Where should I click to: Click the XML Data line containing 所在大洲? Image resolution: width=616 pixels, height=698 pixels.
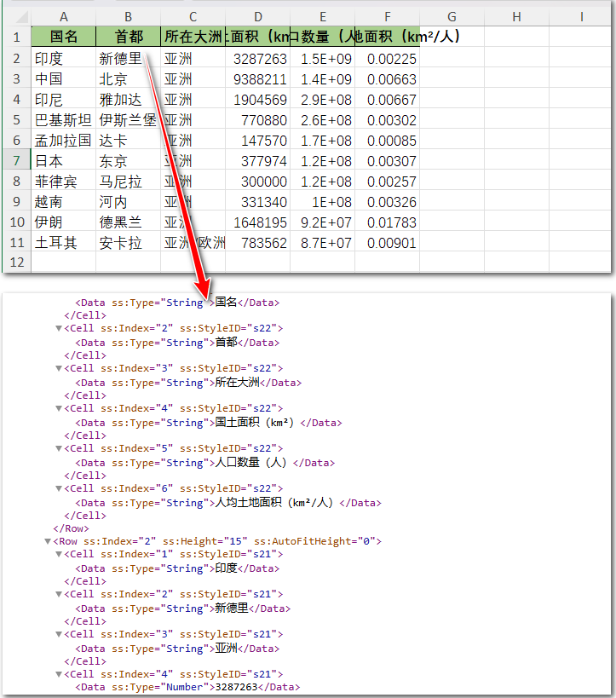coord(188,383)
